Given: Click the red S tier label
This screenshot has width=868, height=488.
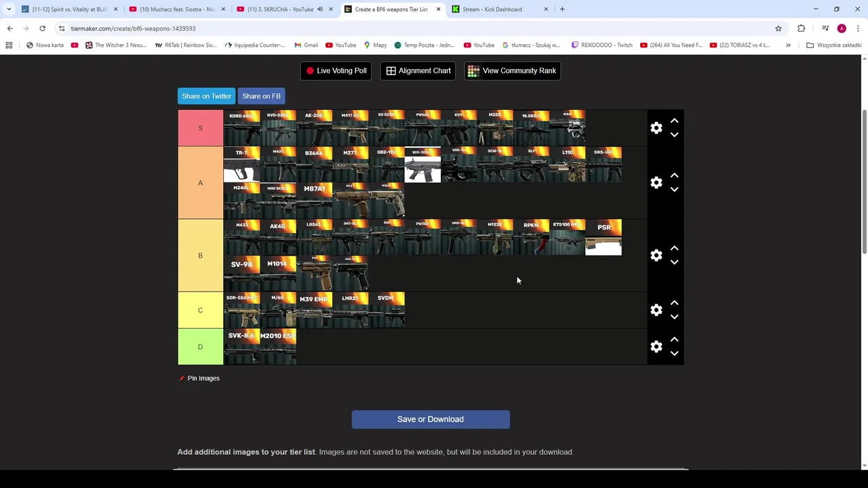Looking at the screenshot, I should [200, 128].
